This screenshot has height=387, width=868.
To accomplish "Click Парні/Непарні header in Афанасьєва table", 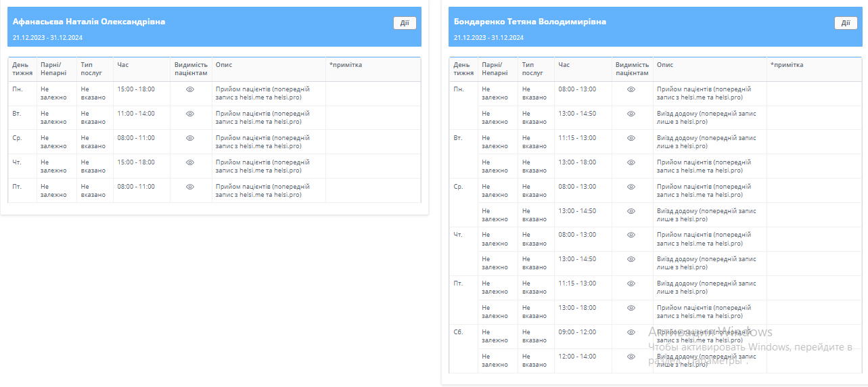I will pos(53,69).
